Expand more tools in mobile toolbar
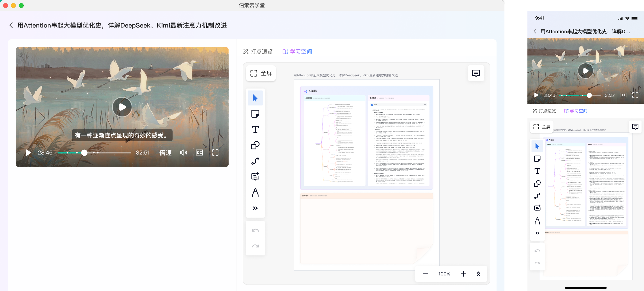This screenshot has width=644, height=291. tap(537, 233)
